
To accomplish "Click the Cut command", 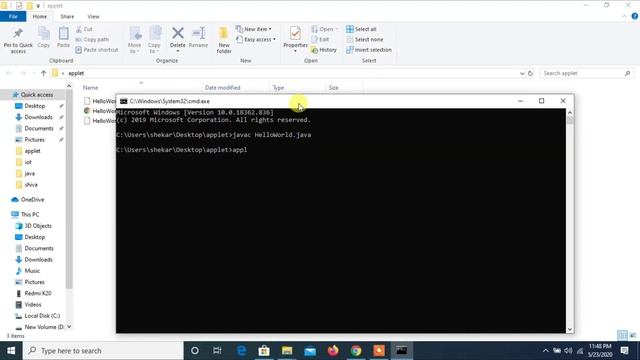I will pos(84,29).
